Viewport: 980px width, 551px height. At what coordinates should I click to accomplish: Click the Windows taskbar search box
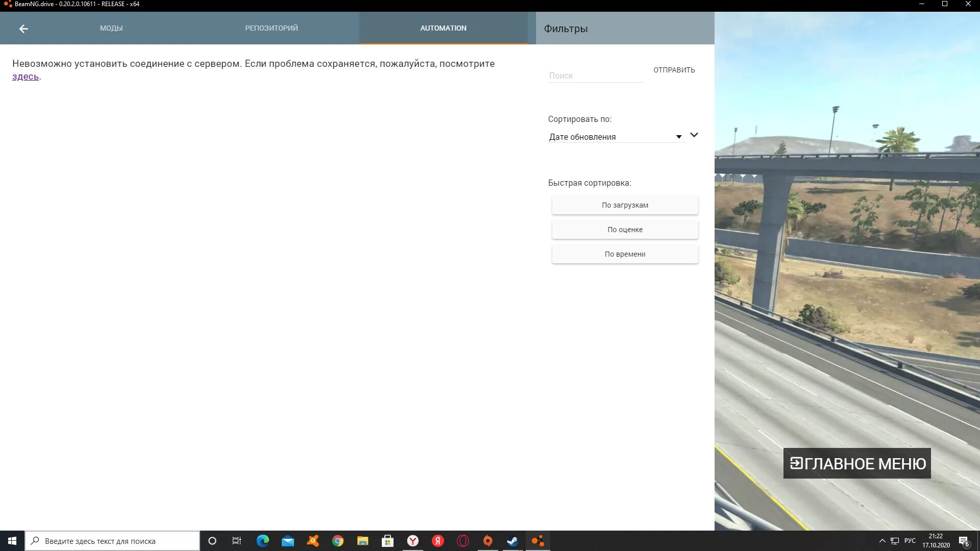112,541
